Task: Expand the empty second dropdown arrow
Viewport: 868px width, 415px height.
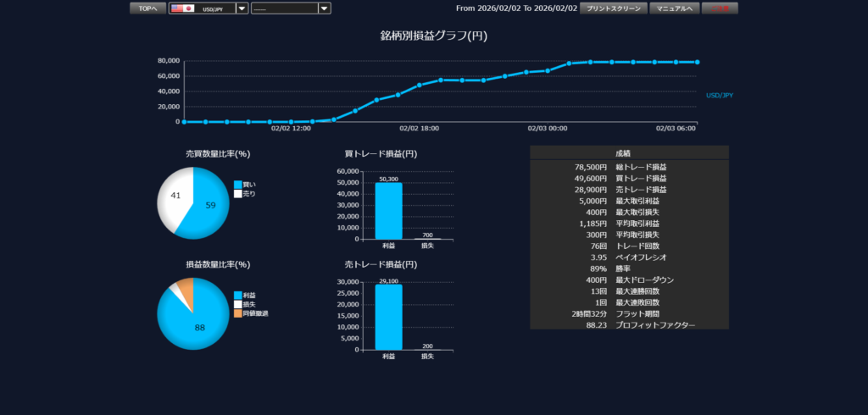Action: [x=324, y=8]
